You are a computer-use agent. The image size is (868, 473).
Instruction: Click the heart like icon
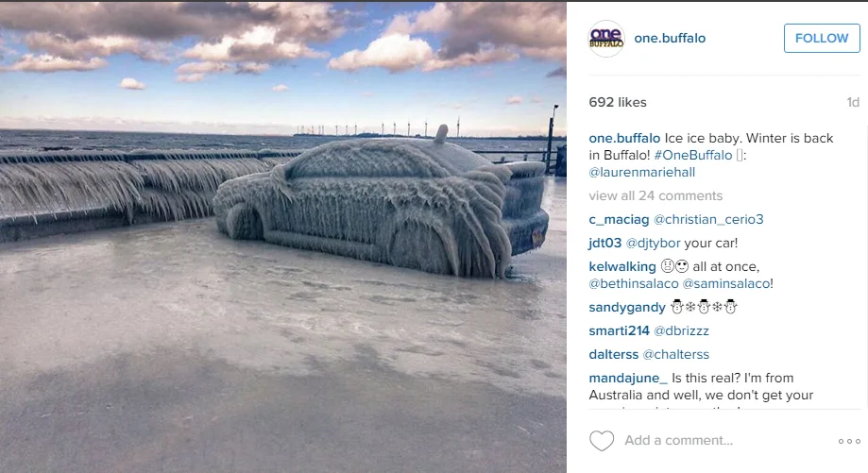pyautogui.click(x=602, y=441)
